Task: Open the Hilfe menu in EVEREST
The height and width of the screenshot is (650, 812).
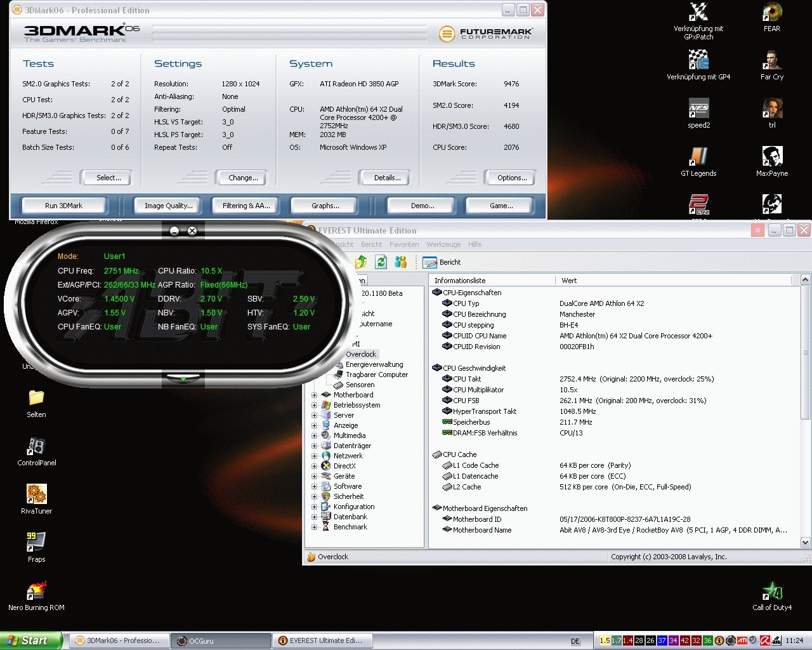Action: click(x=475, y=244)
